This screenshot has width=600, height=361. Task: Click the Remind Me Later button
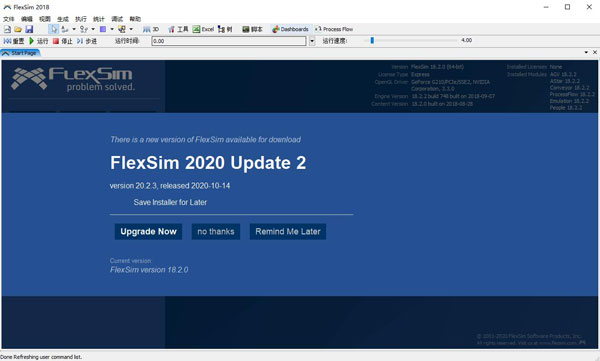click(288, 232)
